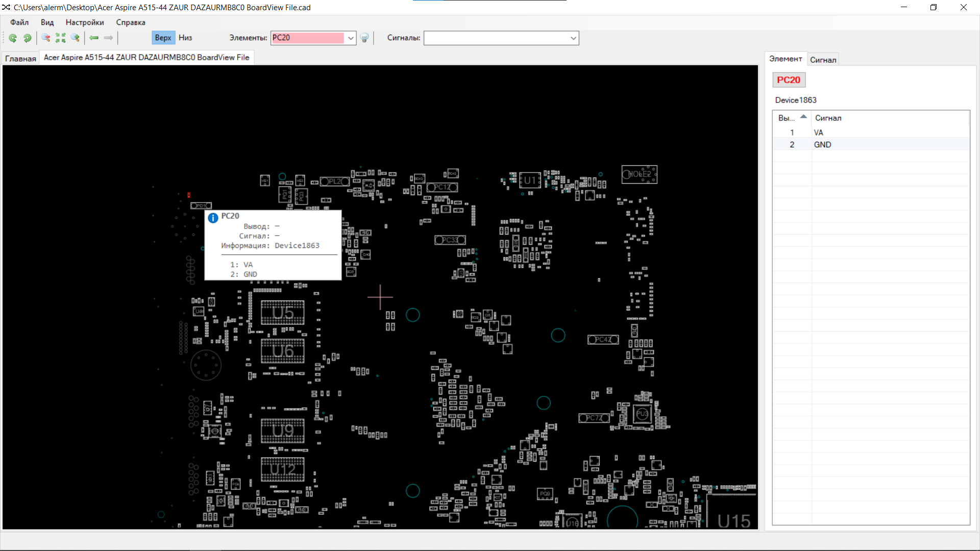
Task: Rotate board counter-clockwise using the left rotate icon
Action: click(x=13, y=38)
